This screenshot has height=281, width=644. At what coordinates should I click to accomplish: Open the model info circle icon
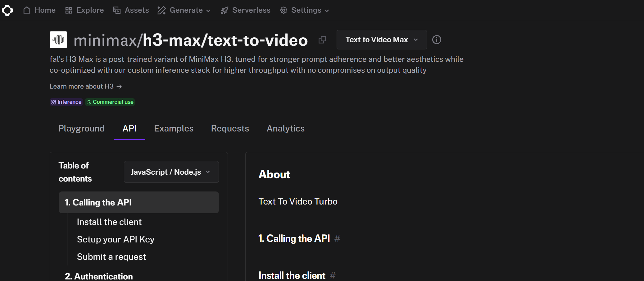[437, 40]
